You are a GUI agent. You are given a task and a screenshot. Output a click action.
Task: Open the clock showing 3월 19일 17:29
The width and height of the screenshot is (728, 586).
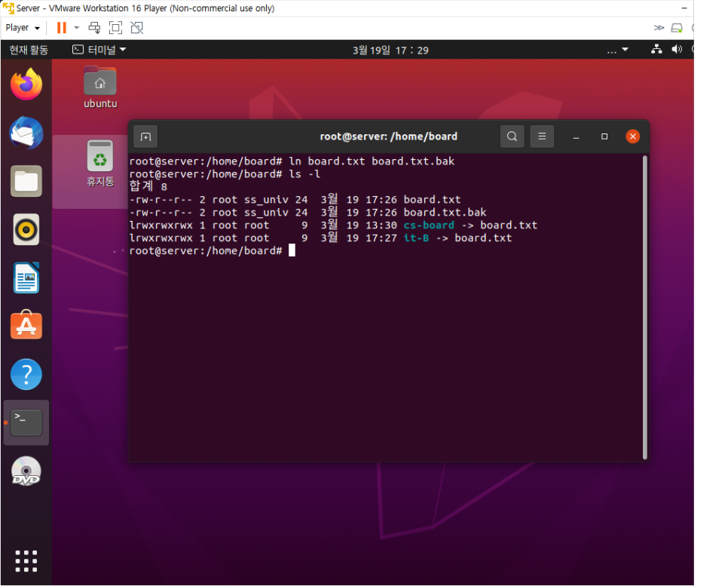click(x=390, y=51)
